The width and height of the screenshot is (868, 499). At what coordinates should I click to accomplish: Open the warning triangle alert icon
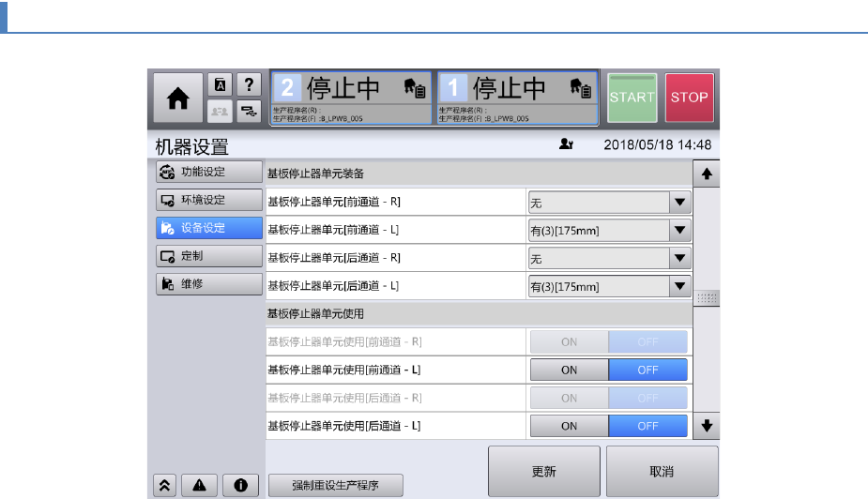[x=199, y=485]
